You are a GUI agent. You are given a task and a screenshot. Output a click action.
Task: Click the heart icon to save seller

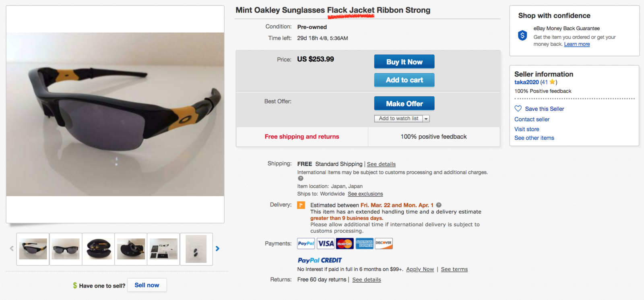[518, 109]
